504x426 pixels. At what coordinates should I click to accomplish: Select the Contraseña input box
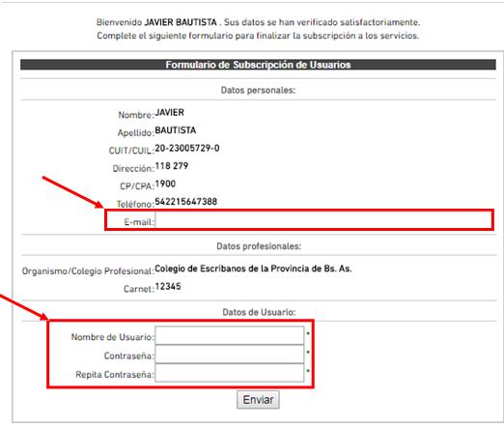(x=230, y=355)
